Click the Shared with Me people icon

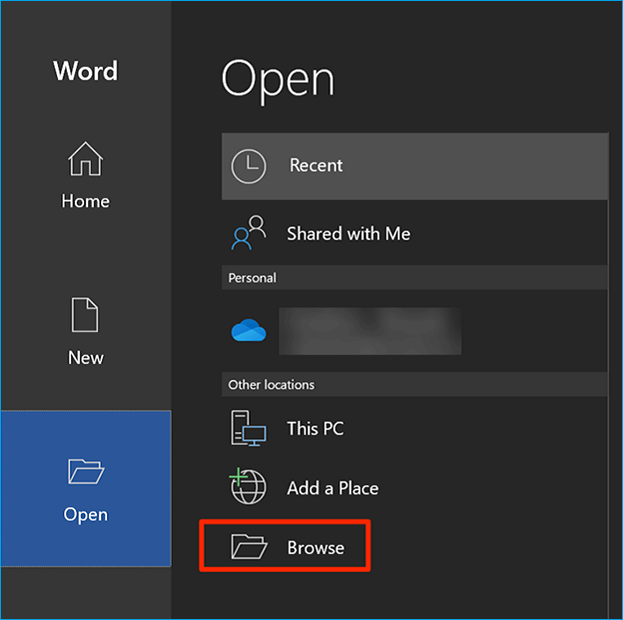(249, 232)
